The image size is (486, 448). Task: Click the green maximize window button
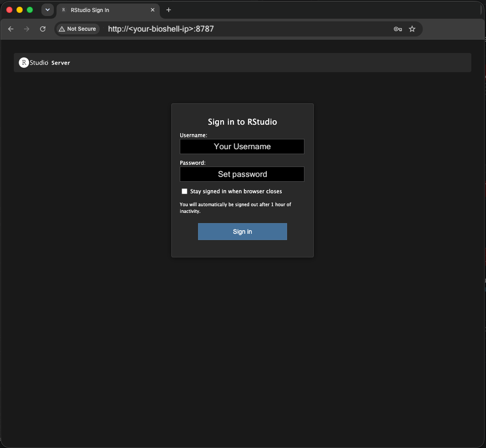coord(30,10)
